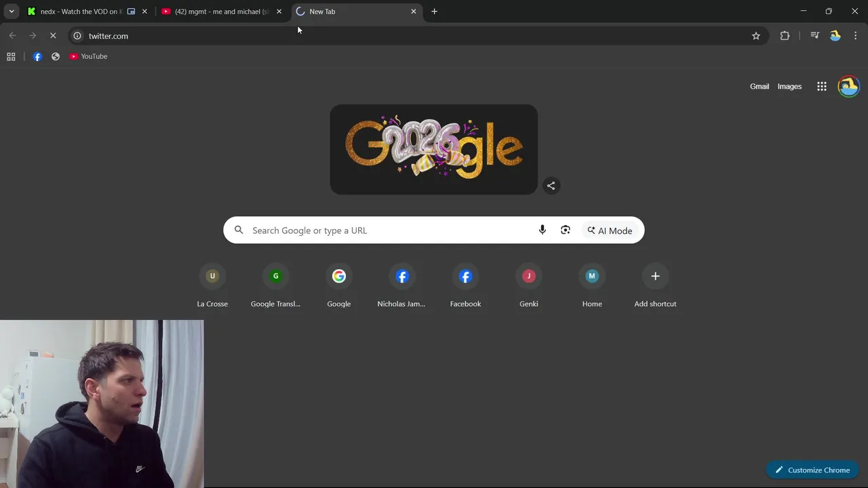Open the Google account avatar

pos(848,87)
